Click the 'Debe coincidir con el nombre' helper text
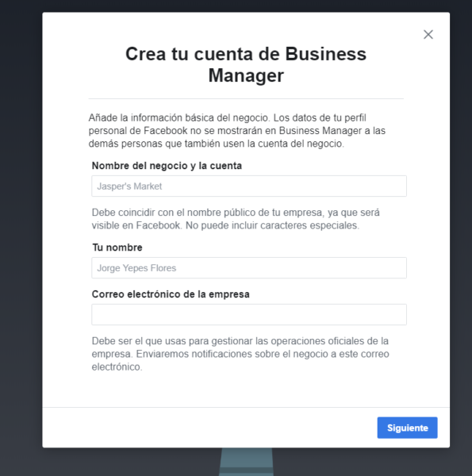Screen dimensions: 472x476 point(236,219)
